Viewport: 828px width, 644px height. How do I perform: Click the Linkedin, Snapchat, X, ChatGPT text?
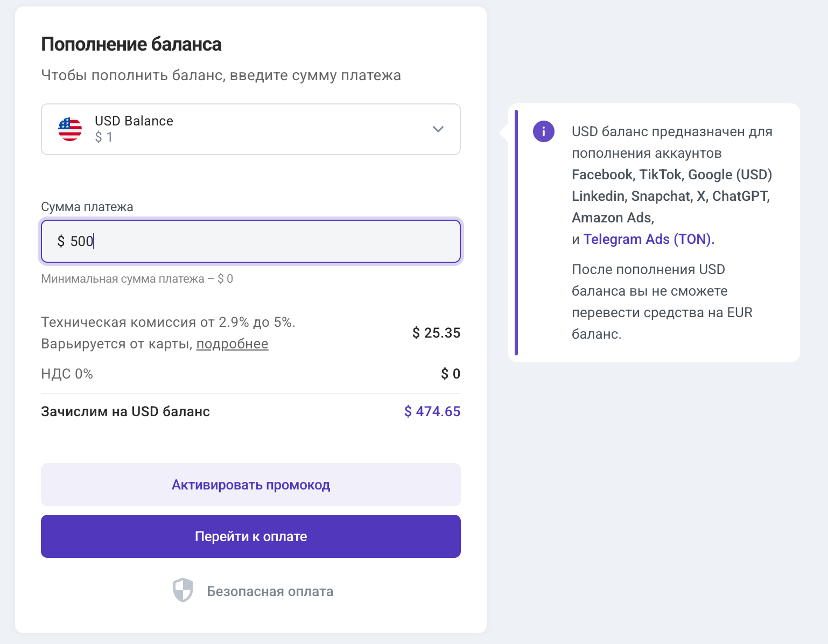point(671,196)
